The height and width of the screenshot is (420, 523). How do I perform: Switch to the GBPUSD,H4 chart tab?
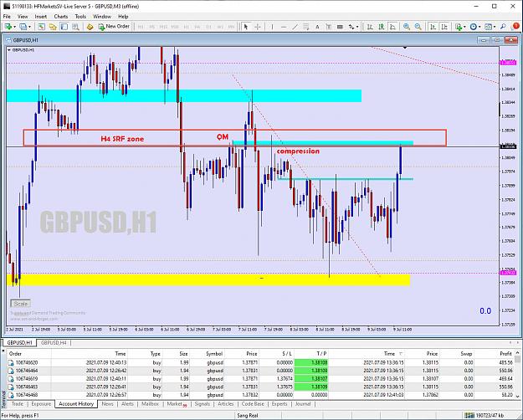54,342
